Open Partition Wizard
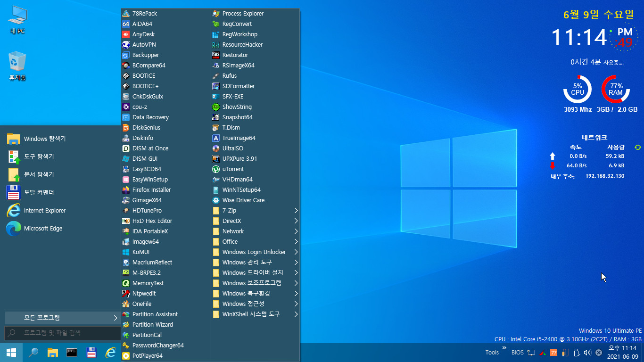Viewport: 644px width, 362px height. pos(165,325)
